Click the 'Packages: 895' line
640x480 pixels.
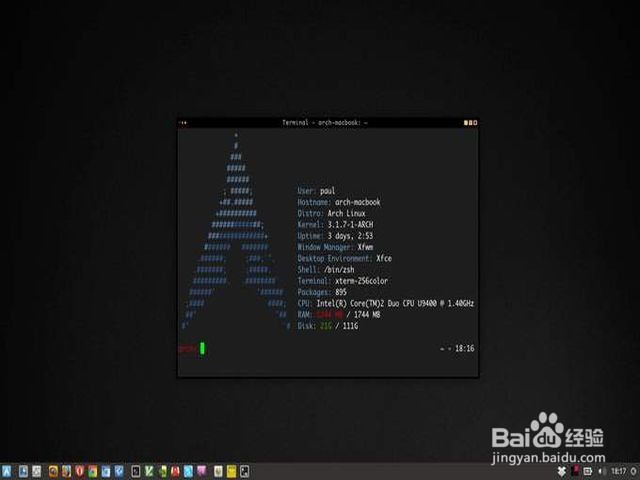coord(322,292)
